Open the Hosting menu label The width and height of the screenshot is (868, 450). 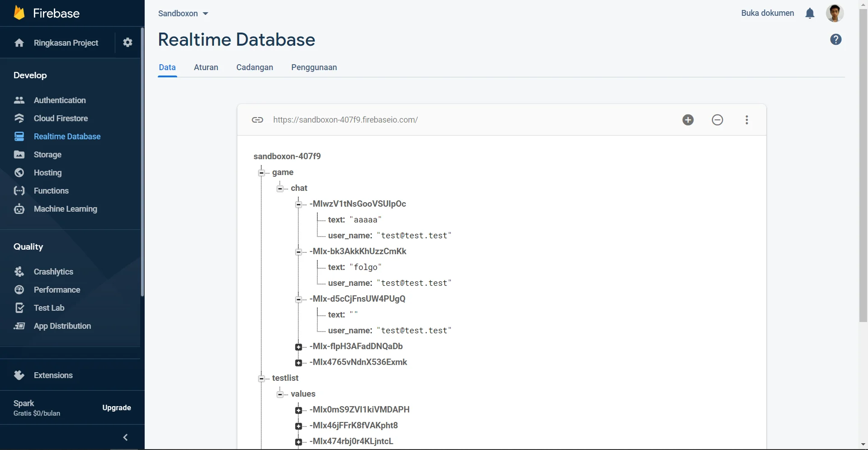tap(48, 172)
